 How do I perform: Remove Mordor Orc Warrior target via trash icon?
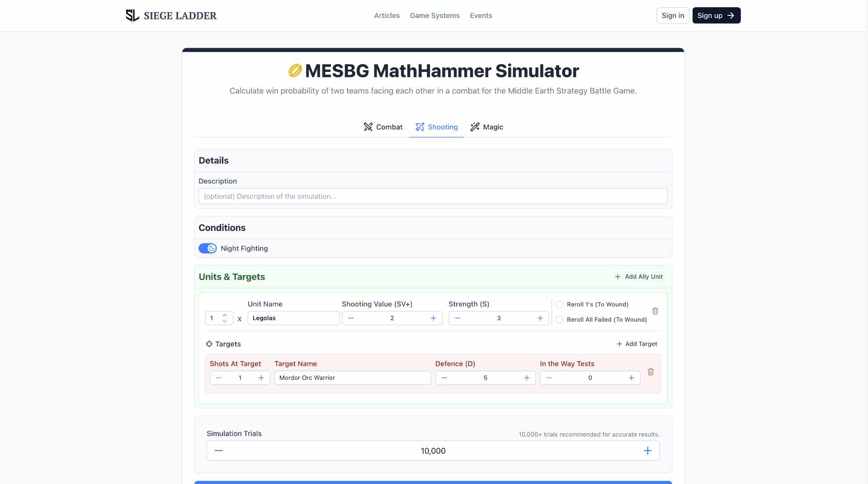point(651,372)
